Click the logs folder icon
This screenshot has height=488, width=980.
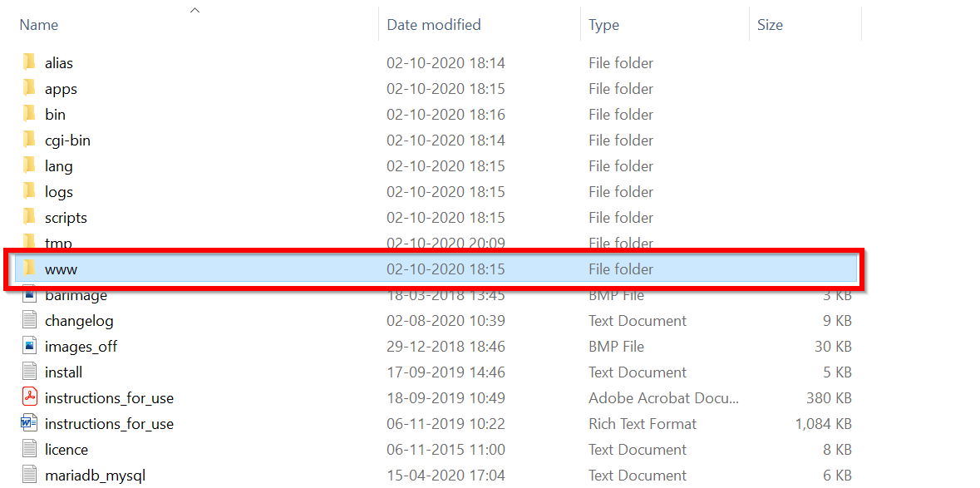pos(29,191)
